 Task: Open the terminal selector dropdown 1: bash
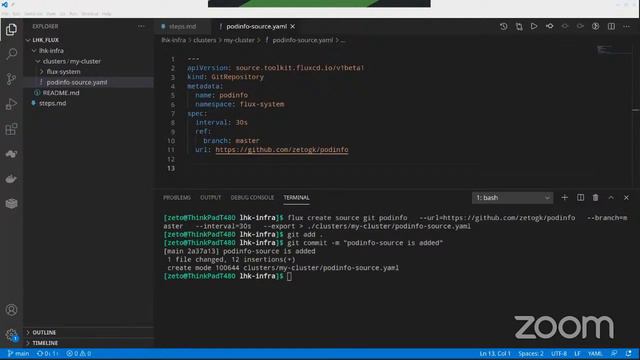(513, 198)
